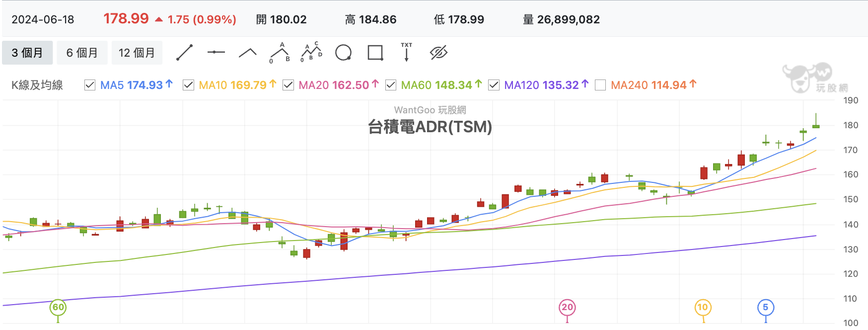Click the MA20 162.50 label
The image size is (868, 330).
(339, 85)
